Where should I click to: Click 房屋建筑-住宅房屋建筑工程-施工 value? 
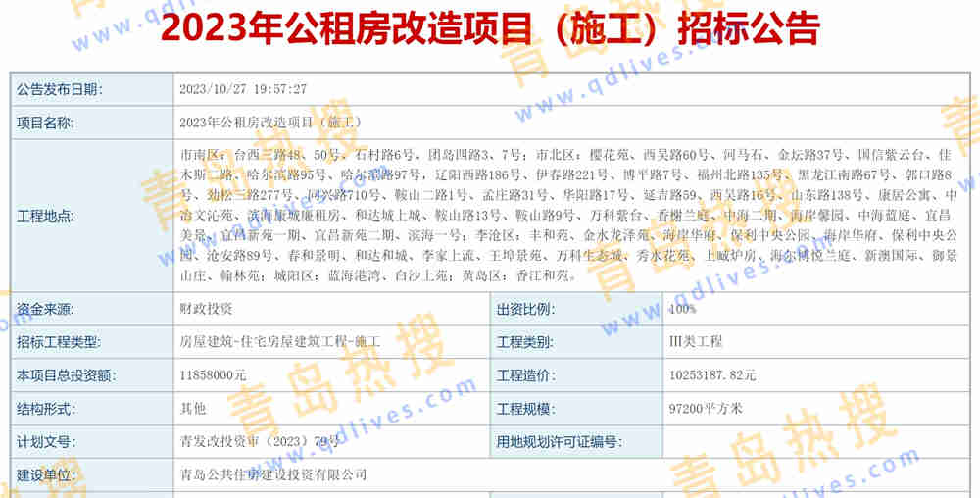click(x=280, y=342)
